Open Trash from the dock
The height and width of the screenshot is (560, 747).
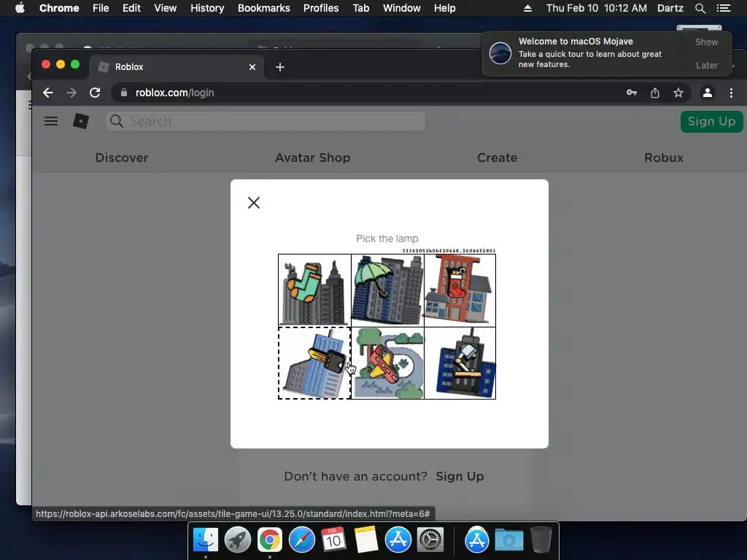point(541,540)
